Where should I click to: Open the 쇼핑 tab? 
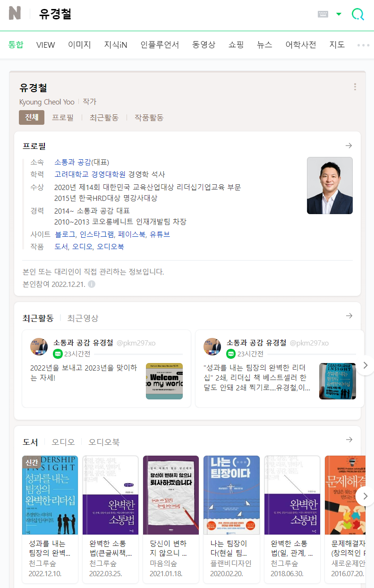(236, 45)
